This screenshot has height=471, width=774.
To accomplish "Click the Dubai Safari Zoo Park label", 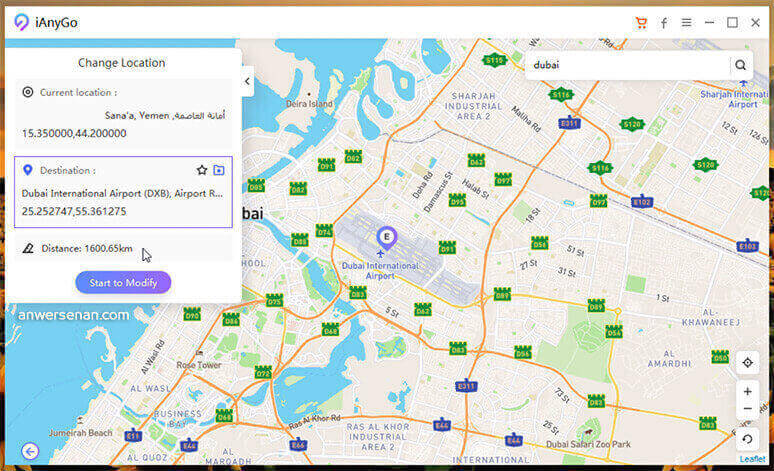I will point(588,444).
